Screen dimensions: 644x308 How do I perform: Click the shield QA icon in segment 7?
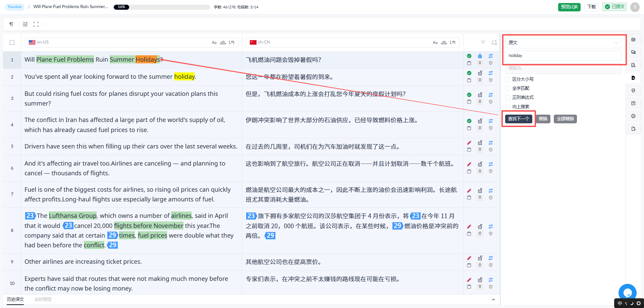pyautogui.click(x=491, y=198)
